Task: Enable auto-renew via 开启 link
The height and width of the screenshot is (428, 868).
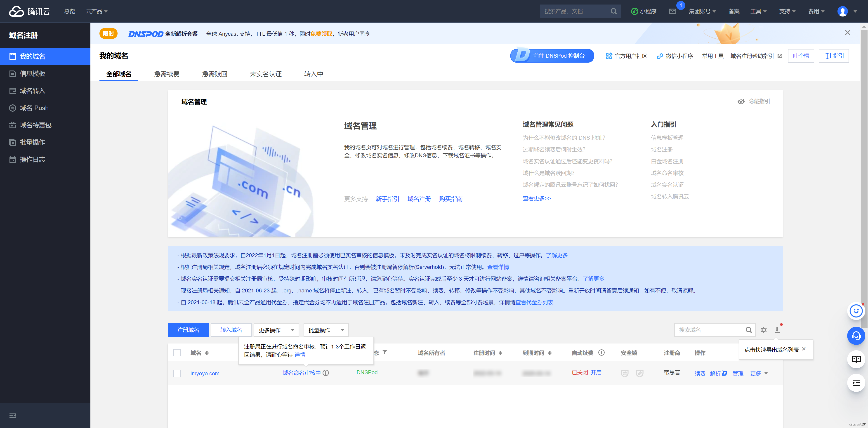Action: pos(596,372)
